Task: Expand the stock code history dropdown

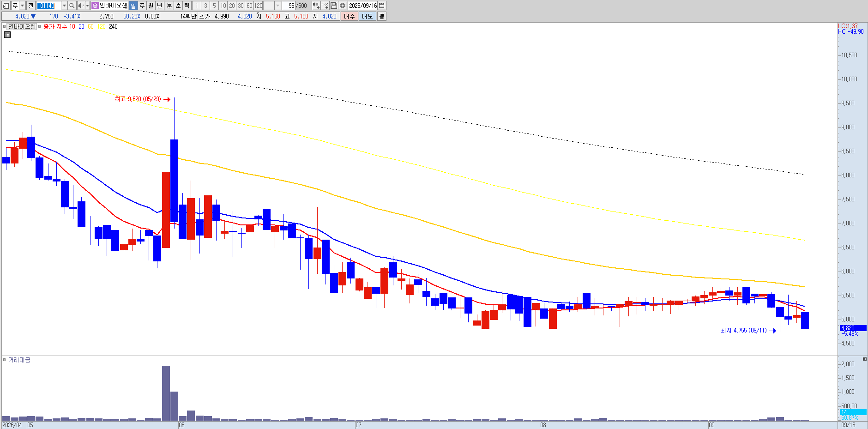Action: coord(64,6)
